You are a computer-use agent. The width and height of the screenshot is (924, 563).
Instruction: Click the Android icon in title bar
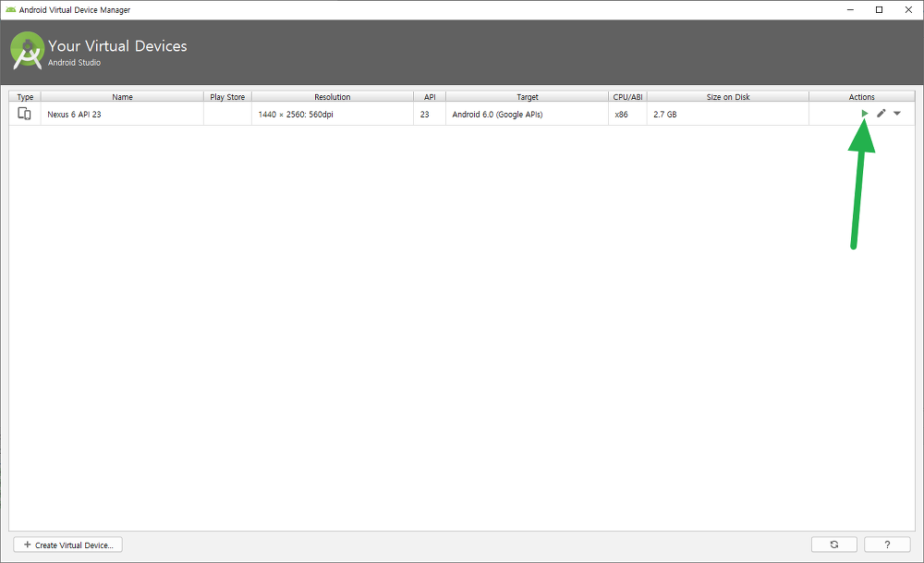10,9
